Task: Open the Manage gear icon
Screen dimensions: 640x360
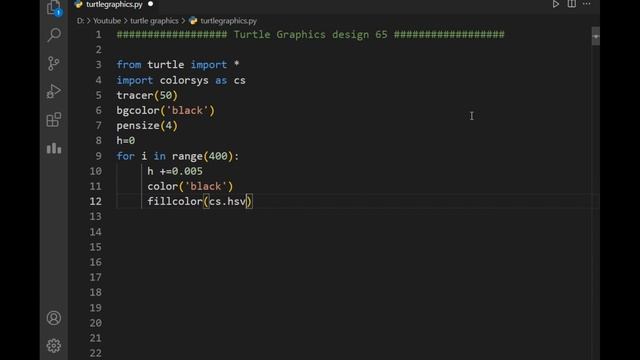Action: point(54,346)
